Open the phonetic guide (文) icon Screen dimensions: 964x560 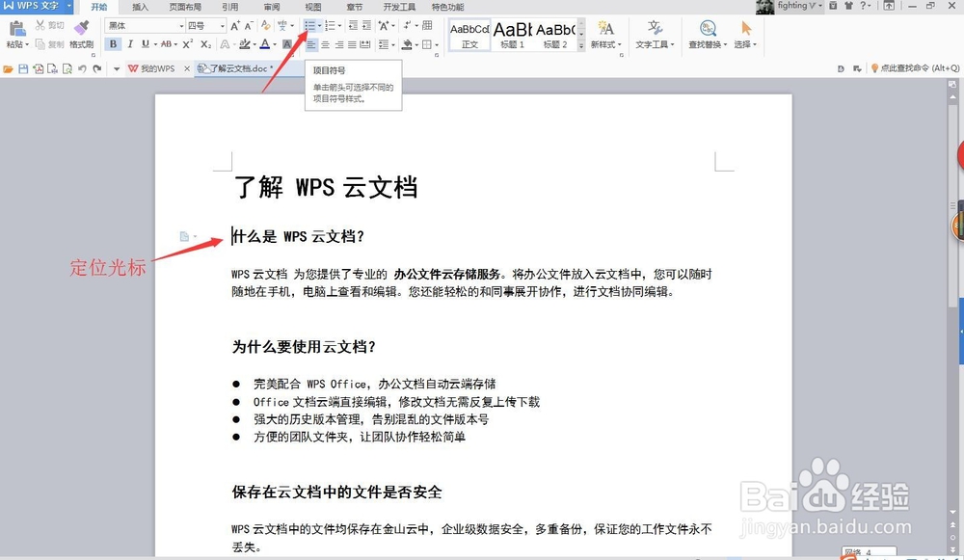pyautogui.click(x=282, y=26)
